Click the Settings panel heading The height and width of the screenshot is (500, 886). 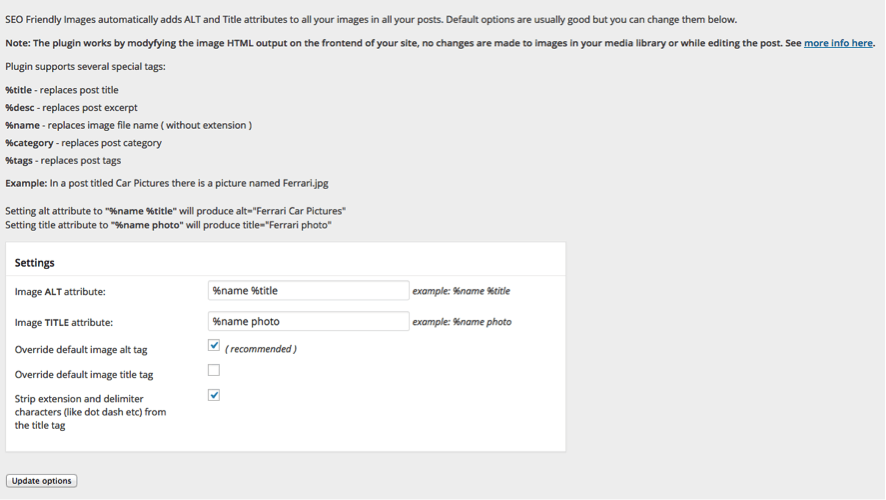[35, 263]
